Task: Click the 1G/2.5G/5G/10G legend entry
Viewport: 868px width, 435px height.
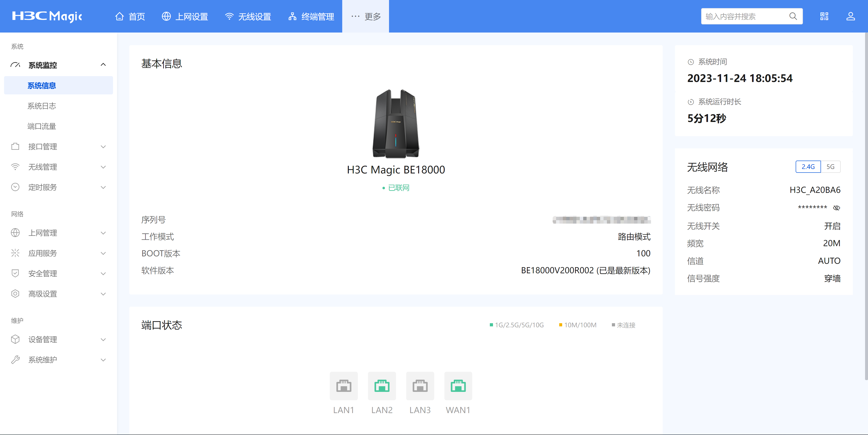Action: 517,325
